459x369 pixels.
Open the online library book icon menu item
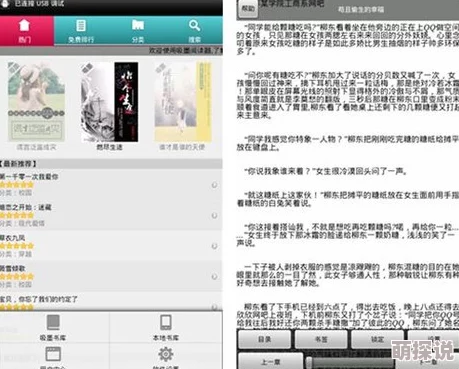tap(53, 327)
